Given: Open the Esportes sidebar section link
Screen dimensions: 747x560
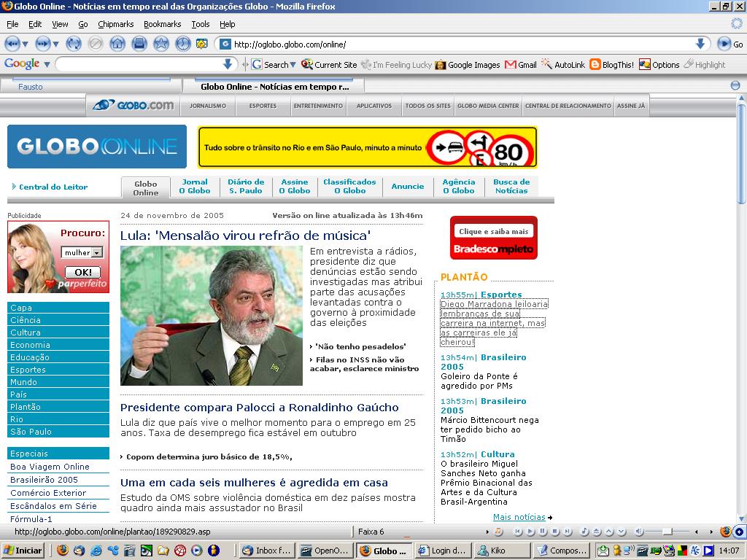Looking at the screenshot, I should point(58,370).
